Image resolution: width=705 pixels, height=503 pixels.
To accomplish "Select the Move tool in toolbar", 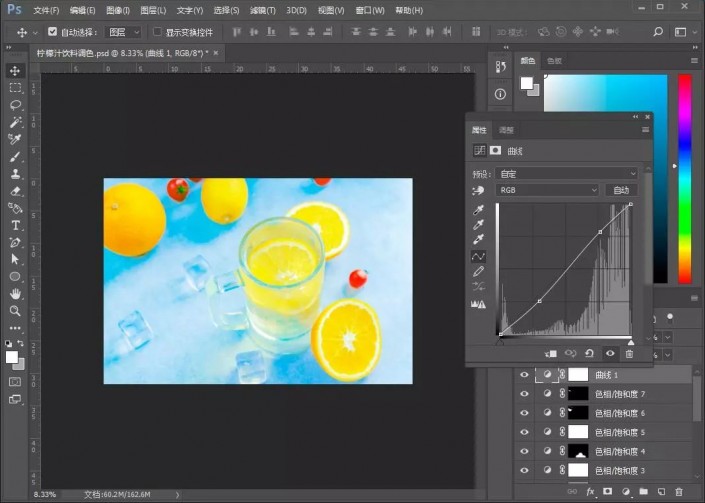I will coord(15,71).
